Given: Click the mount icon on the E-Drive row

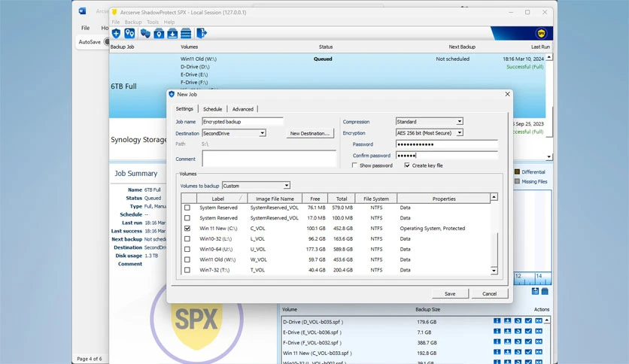Looking at the screenshot, I should tap(507, 331).
